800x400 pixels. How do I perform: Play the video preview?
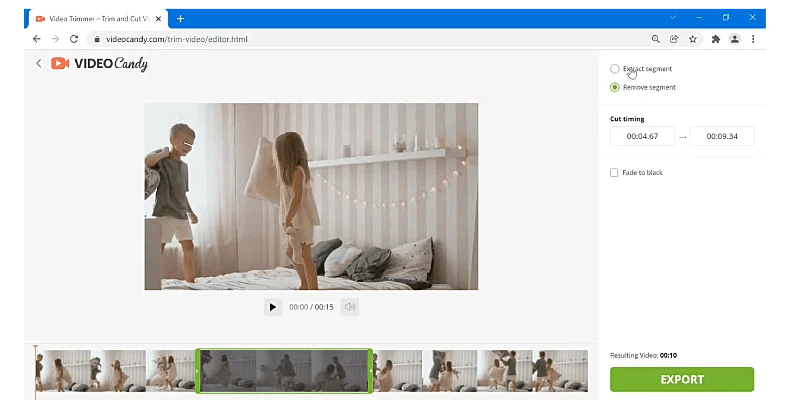coord(273,307)
